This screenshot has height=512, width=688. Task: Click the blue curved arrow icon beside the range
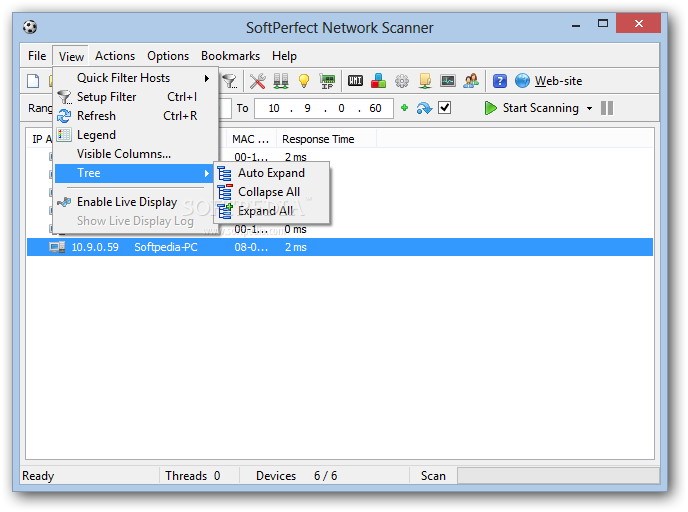click(x=424, y=108)
